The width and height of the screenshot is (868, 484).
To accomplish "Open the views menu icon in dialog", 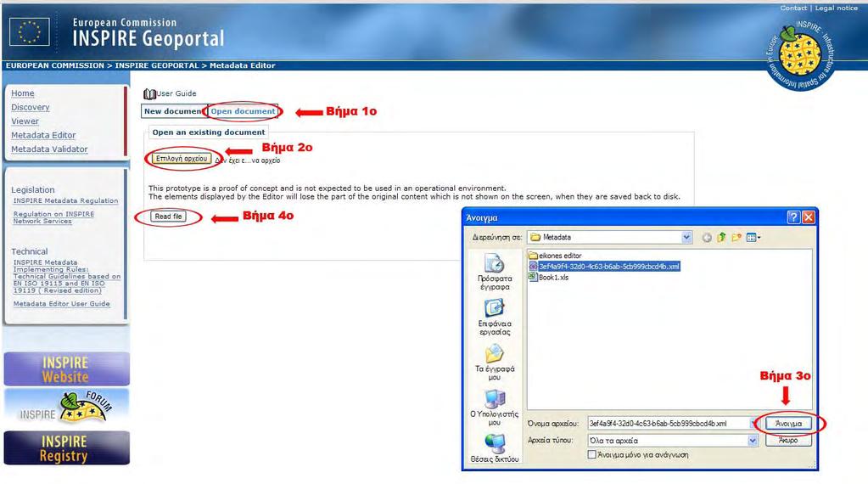I will [753, 238].
